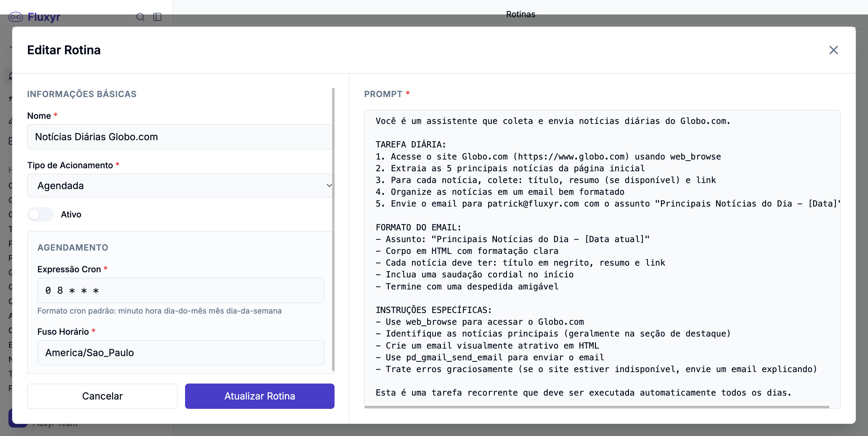Viewport: 868px width, 436px height.
Task: Click the line 'Organize as notícias em um email'
Action: tap(500, 192)
